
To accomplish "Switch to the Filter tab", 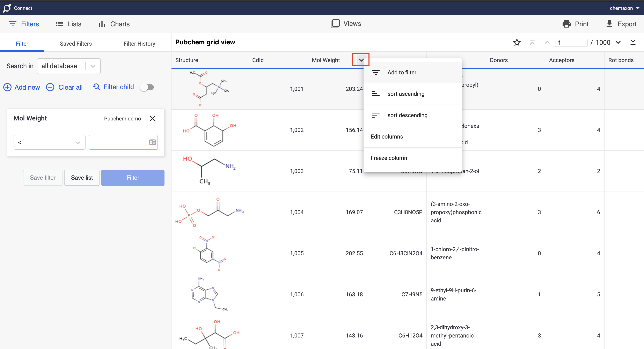I will pyautogui.click(x=22, y=43).
